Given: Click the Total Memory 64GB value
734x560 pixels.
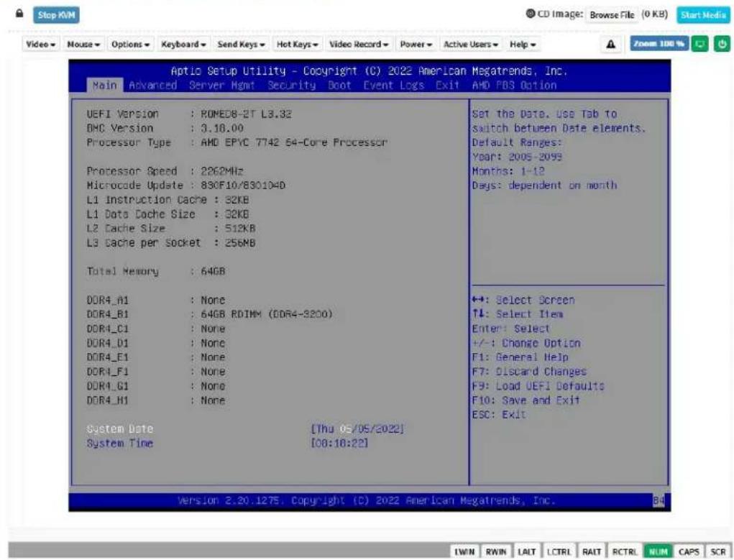Looking at the screenshot, I should [213, 271].
